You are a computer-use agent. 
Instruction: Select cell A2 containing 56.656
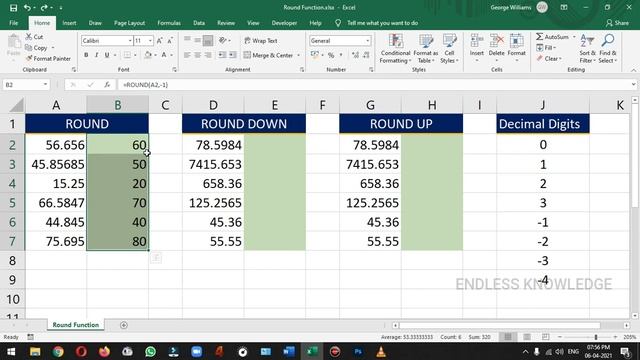coord(56,144)
